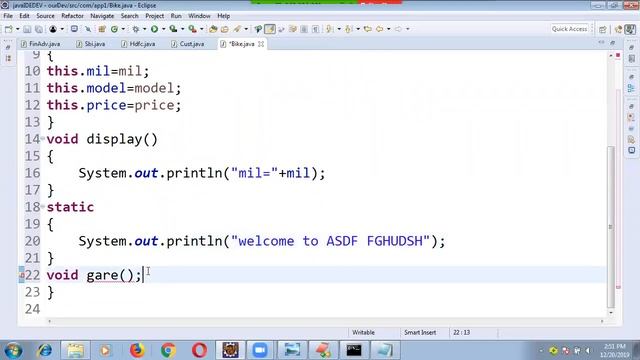
Task: Open the Source menu
Action: (x=45, y=16)
